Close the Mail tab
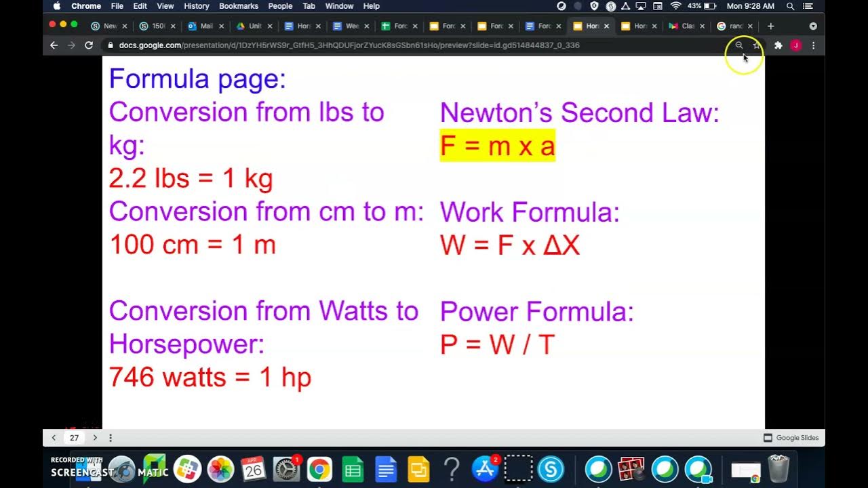The height and width of the screenshot is (488, 868). pyautogui.click(x=221, y=26)
